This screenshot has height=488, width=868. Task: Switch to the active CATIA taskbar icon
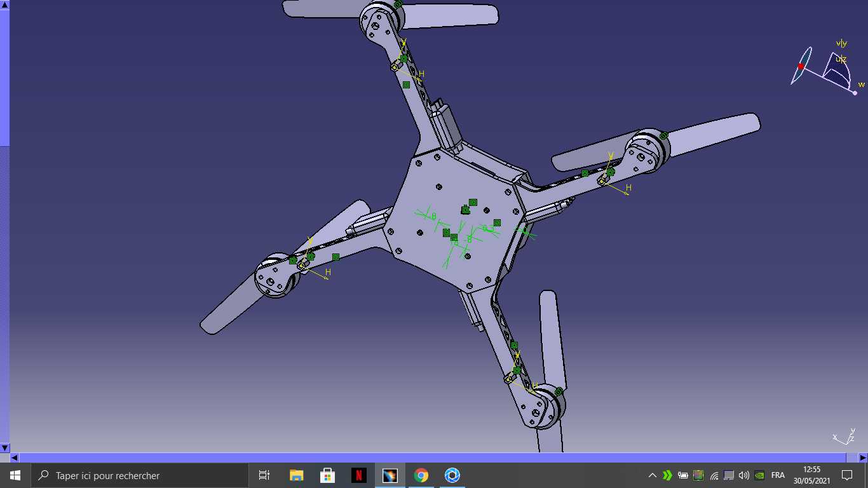coord(390,475)
